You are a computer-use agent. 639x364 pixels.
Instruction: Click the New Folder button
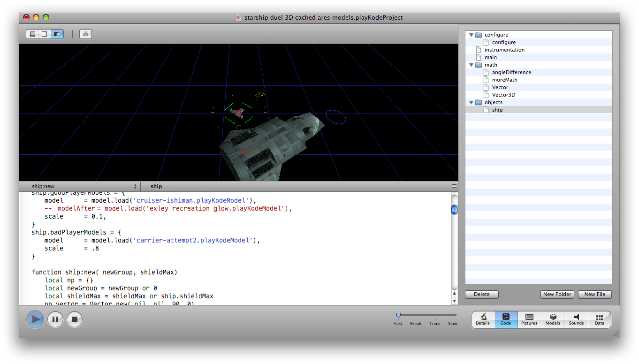(557, 294)
